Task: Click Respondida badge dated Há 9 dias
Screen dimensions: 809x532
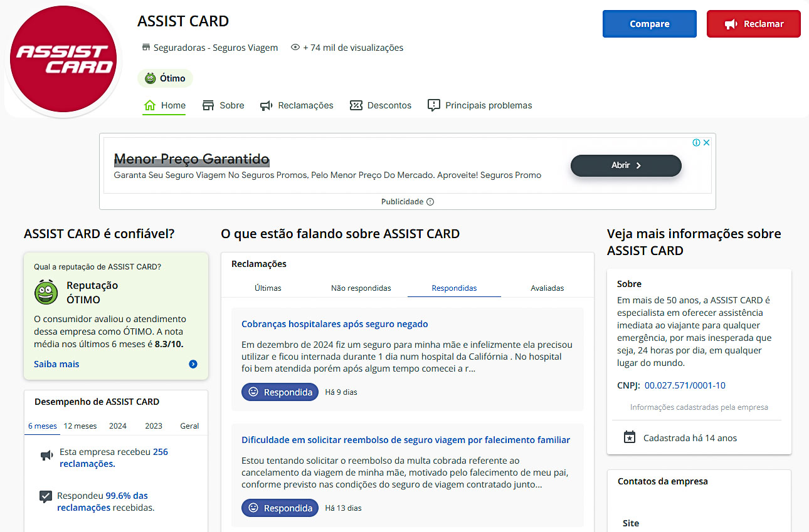Action: pyautogui.click(x=280, y=392)
